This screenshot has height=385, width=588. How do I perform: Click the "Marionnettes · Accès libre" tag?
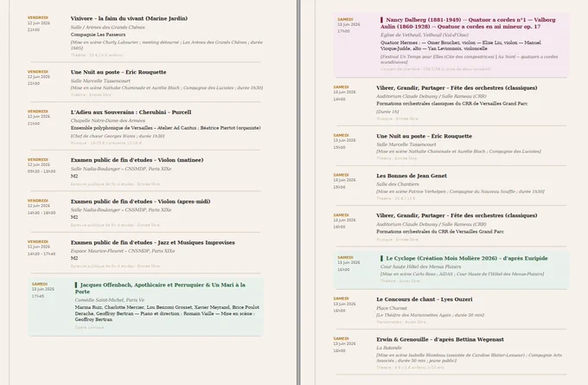click(401, 322)
